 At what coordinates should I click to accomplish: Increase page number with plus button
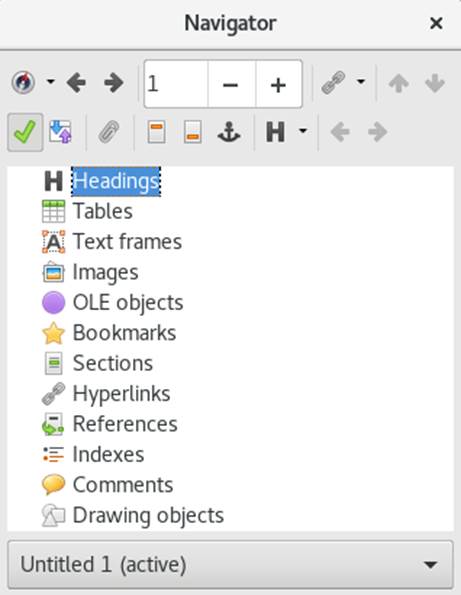pos(279,84)
